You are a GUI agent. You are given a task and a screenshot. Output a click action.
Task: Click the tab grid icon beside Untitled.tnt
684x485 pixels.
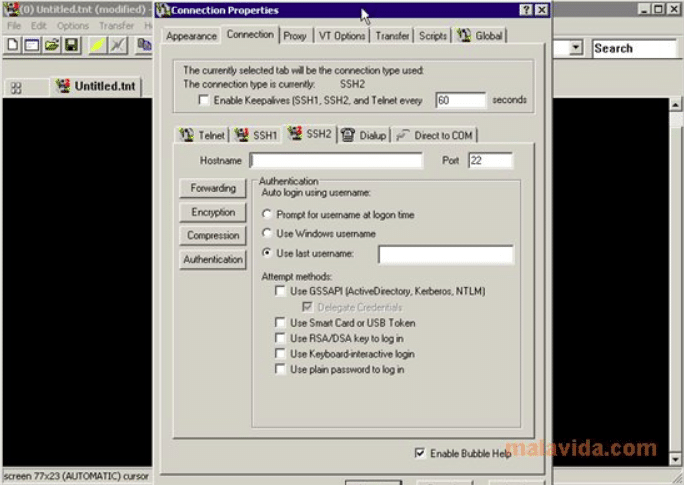tap(16, 88)
